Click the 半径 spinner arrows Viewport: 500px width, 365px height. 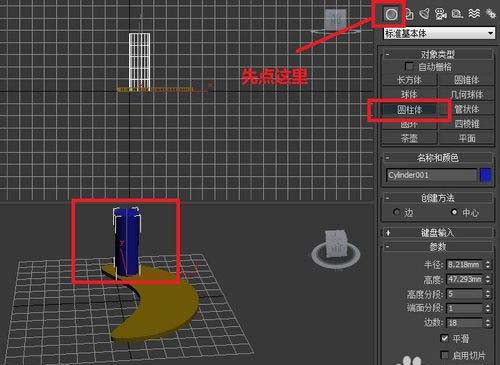(488, 265)
